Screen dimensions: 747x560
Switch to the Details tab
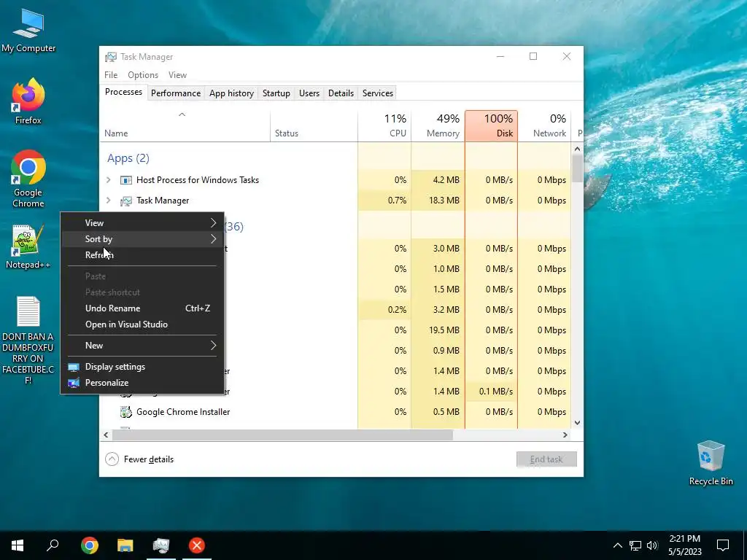click(341, 93)
